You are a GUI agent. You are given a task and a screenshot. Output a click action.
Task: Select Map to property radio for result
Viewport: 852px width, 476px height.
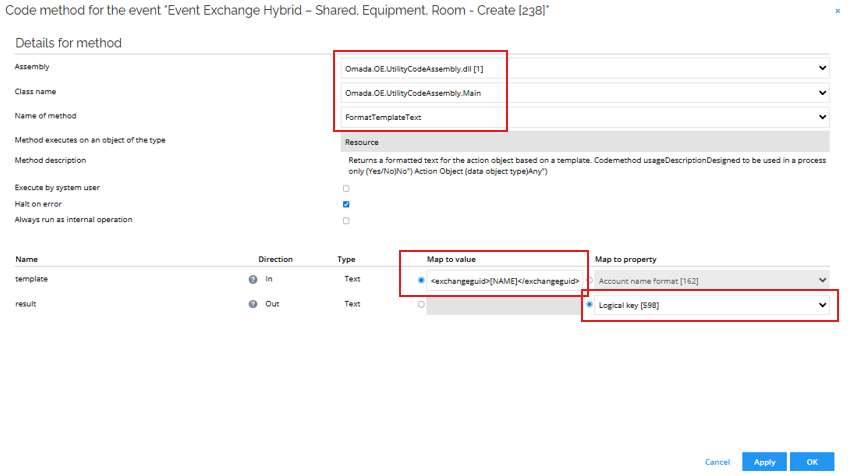[589, 305]
